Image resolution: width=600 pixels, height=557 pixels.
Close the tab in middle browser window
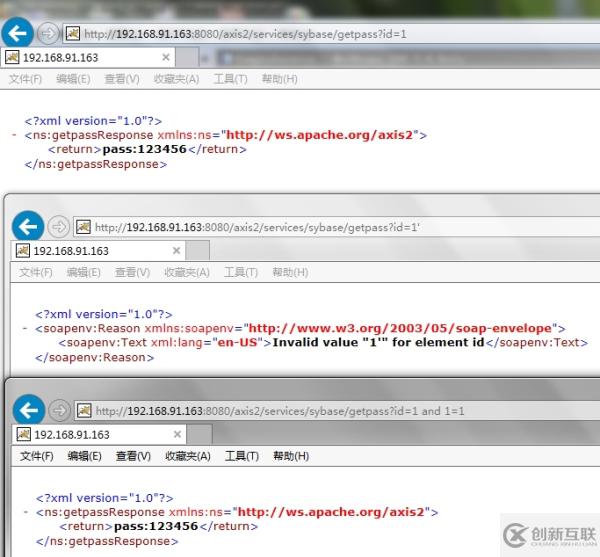point(176,251)
